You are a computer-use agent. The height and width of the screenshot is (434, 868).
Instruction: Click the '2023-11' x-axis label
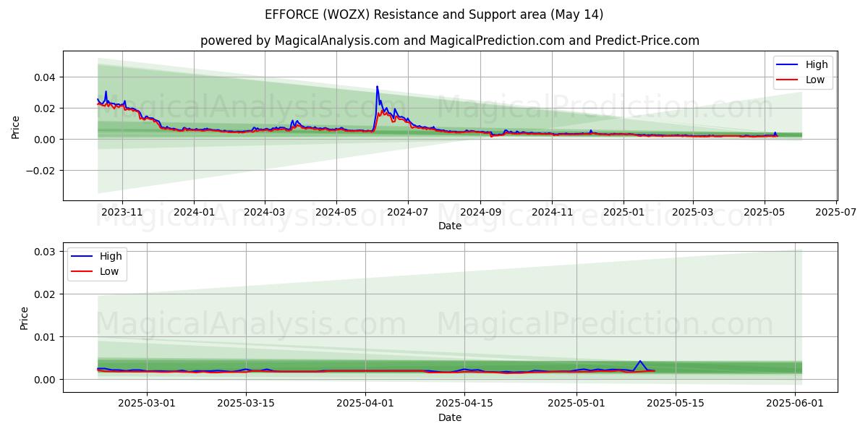[122, 212]
